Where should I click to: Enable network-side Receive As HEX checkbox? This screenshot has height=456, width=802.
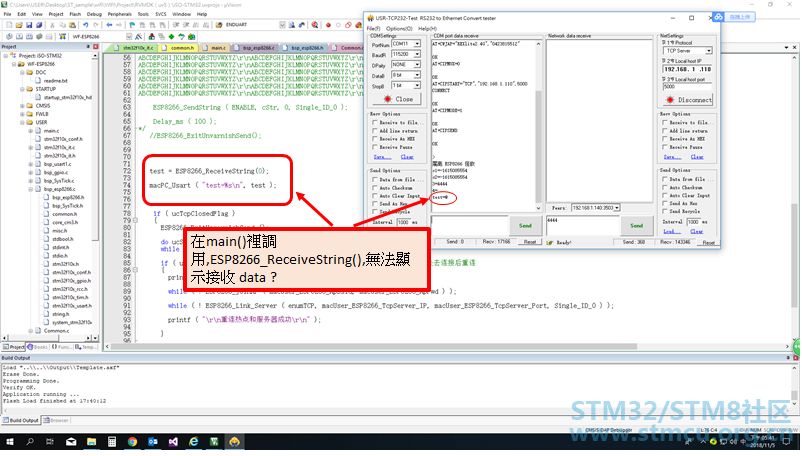point(664,139)
